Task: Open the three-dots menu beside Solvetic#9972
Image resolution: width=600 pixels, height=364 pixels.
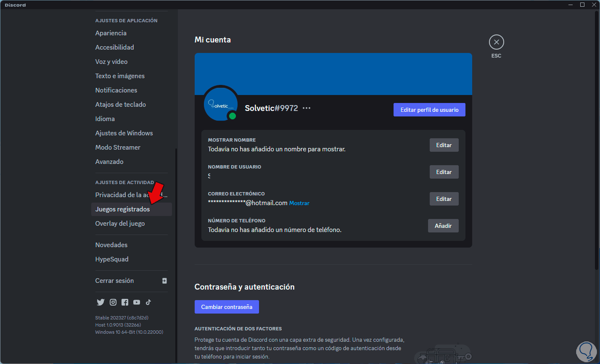Action: click(307, 108)
